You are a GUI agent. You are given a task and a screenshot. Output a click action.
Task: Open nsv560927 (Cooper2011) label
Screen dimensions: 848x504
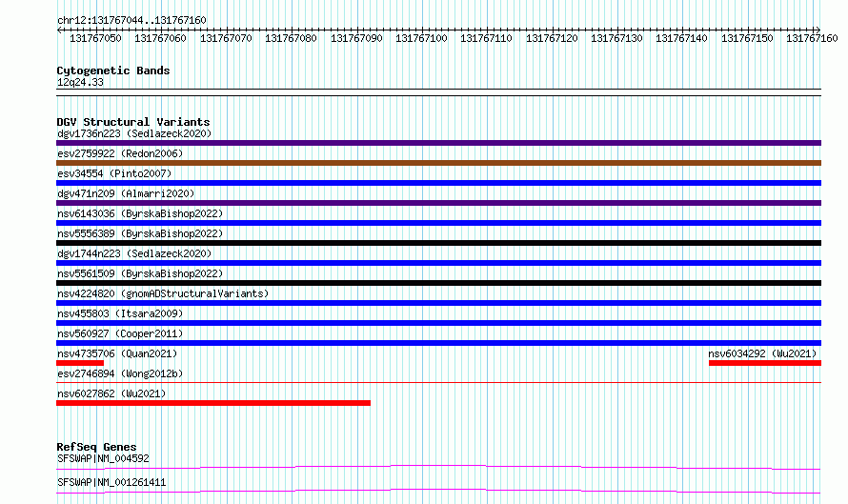click(x=120, y=333)
